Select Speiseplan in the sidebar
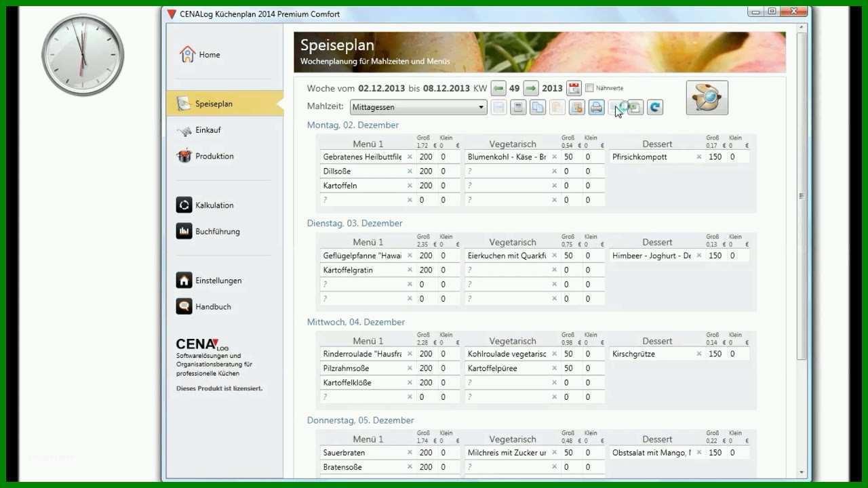 (224, 104)
